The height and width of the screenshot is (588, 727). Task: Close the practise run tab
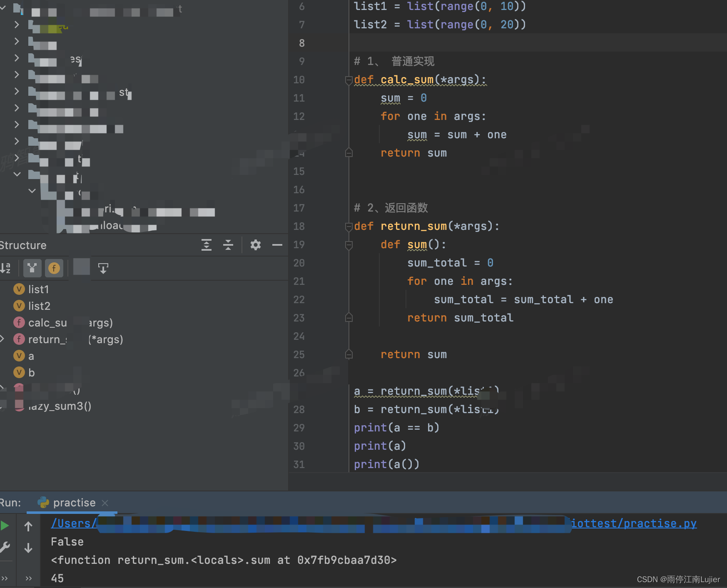[x=105, y=503]
